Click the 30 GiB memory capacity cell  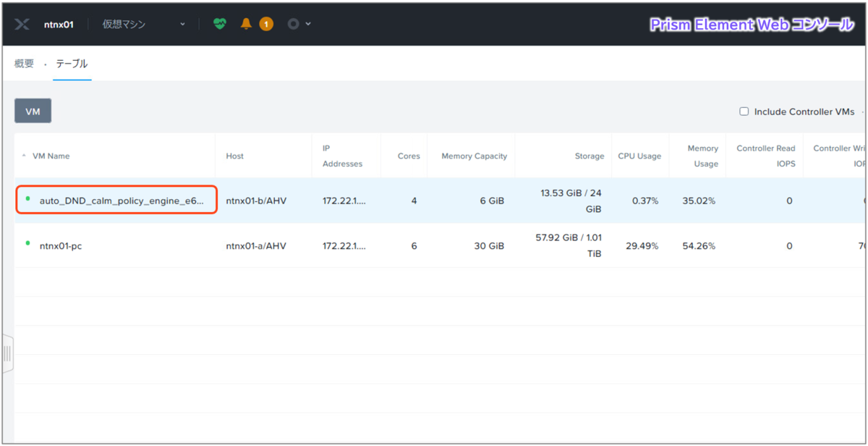(x=489, y=245)
